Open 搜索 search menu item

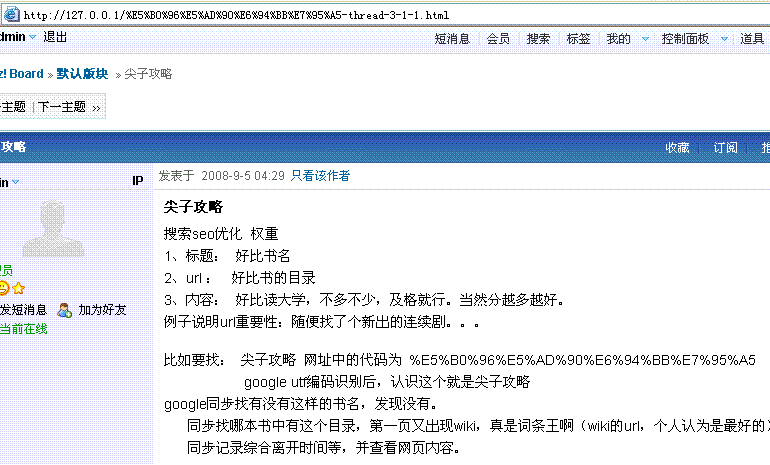(x=538, y=39)
